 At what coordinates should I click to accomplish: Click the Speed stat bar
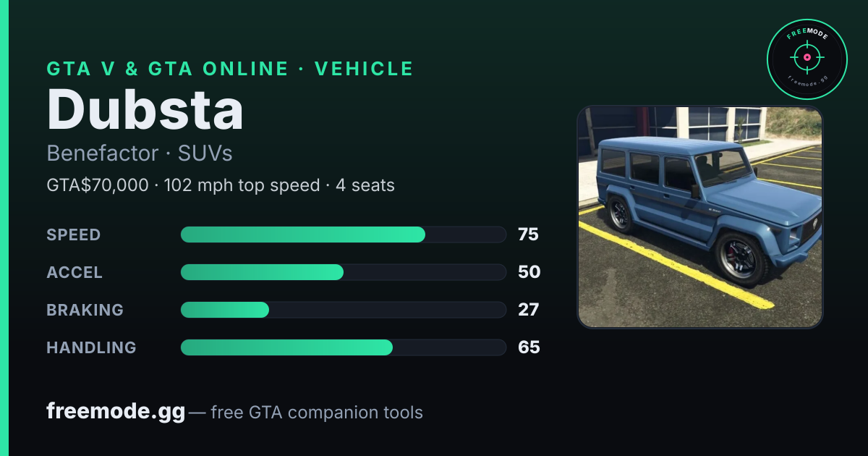click(343, 235)
